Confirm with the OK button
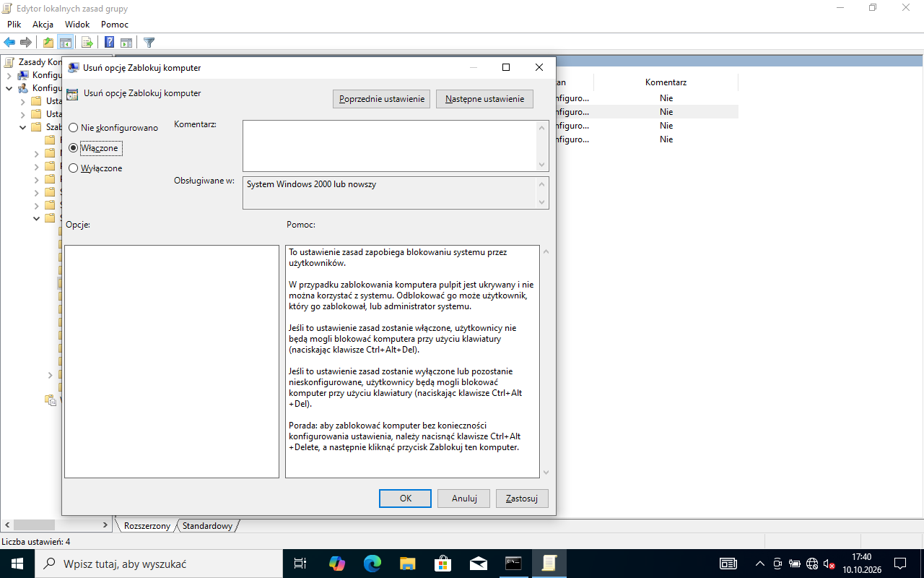The height and width of the screenshot is (578, 924). [x=406, y=499]
